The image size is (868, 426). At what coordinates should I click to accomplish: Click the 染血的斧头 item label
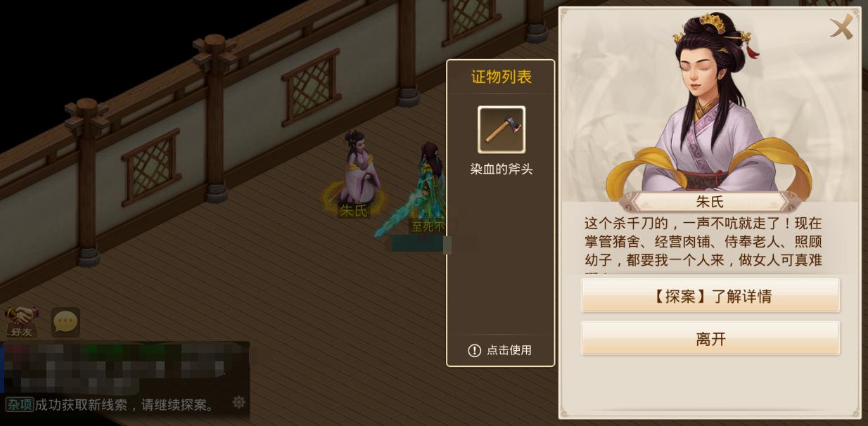coord(502,169)
